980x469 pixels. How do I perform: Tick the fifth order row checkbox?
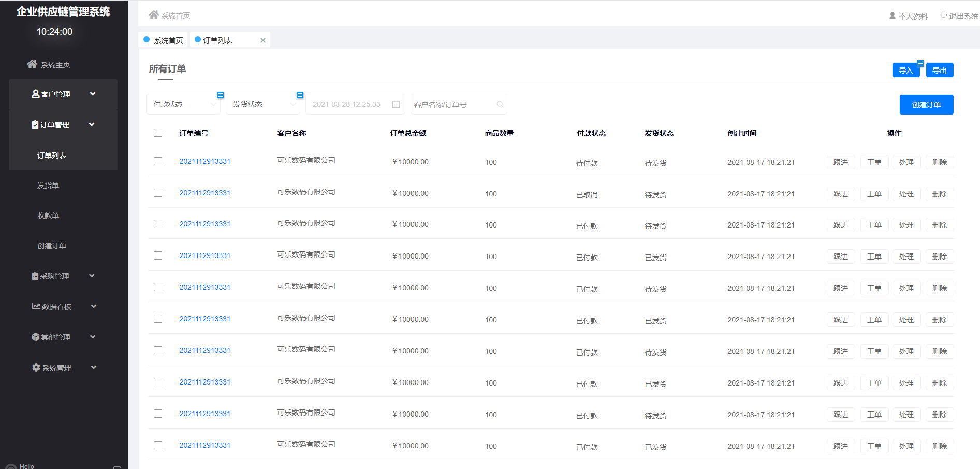click(x=158, y=287)
